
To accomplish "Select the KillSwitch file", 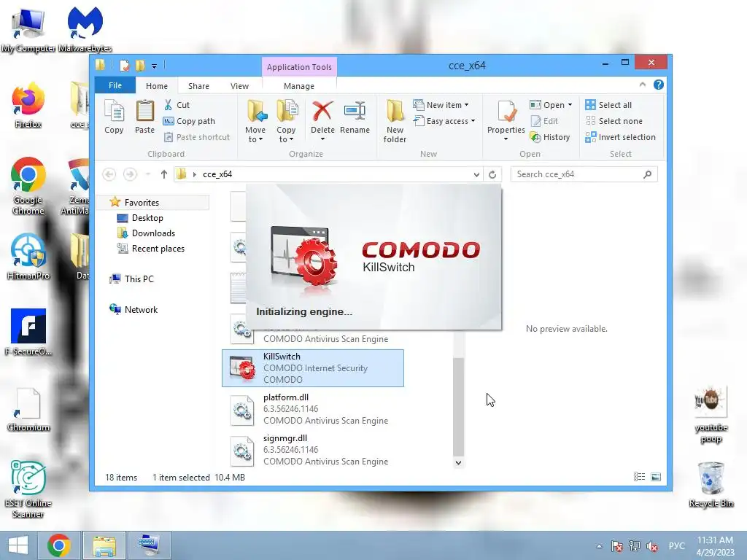I will pos(312,368).
